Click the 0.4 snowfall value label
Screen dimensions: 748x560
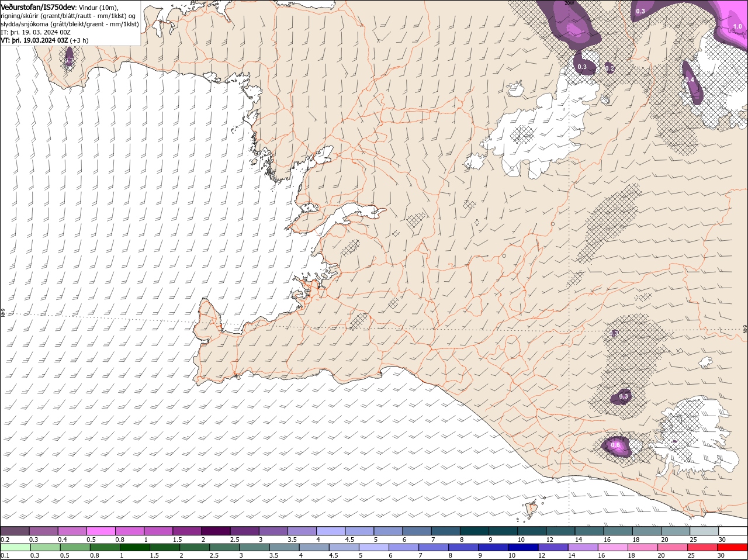coord(690,80)
